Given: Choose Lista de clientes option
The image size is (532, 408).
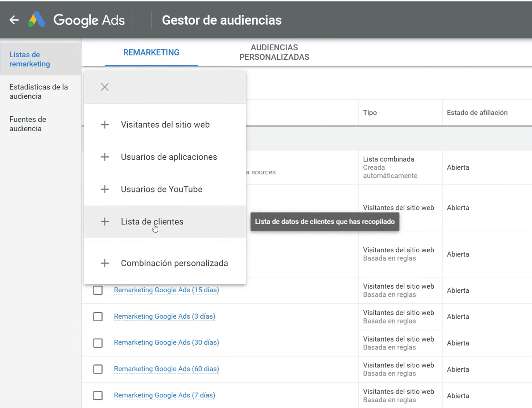Looking at the screenshot, I should [x=165, y=222].
